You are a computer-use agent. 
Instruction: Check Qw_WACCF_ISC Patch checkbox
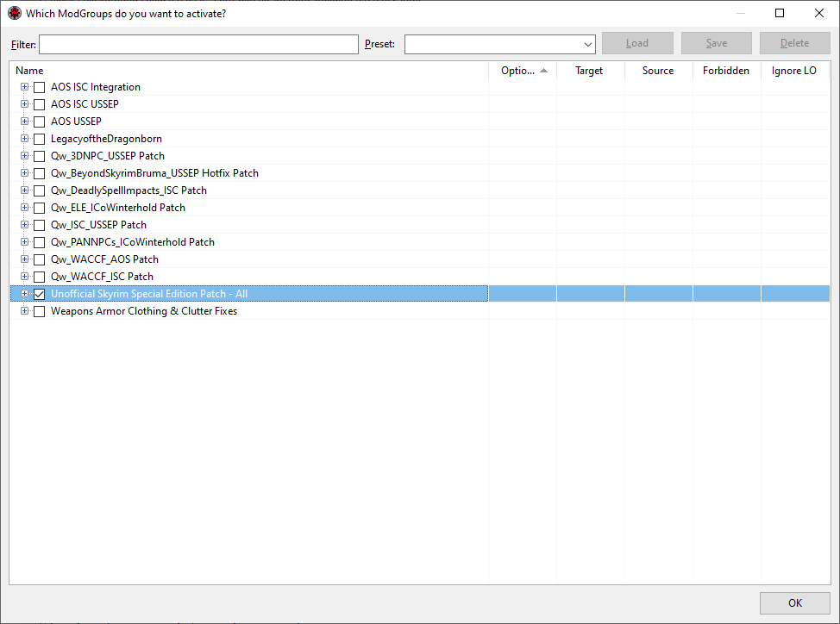39,277
